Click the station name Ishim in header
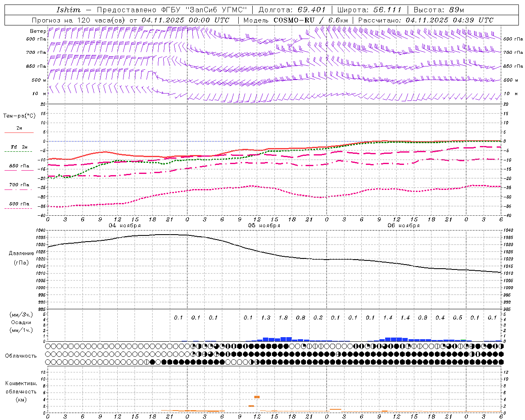Image resolution: width=525 pixels, height=420 pixels. point(68,10)
